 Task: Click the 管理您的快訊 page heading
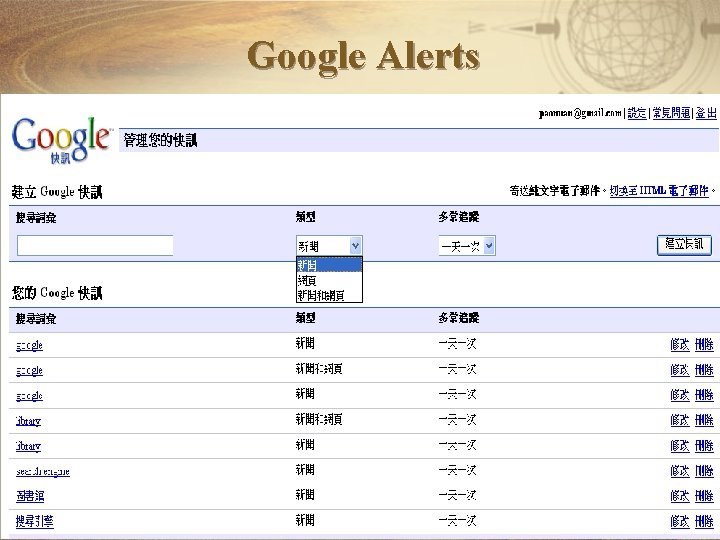click(160, 140)
